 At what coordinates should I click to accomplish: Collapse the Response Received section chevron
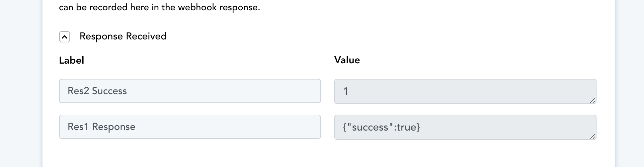[64, 37]
